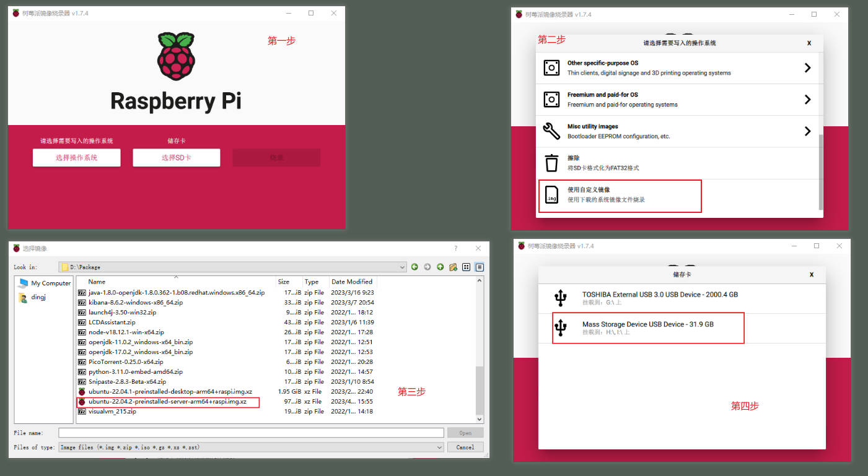Viewport: 868px width, 476px height.
Task: Click the raspberry icon of ubuntu-22.04.2 server image
Action: 82,402
